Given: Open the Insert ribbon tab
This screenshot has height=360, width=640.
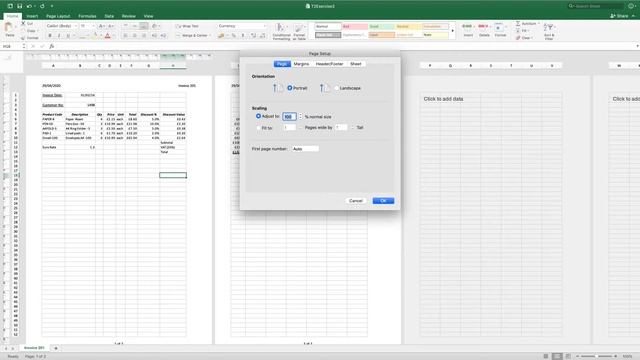Looking at the screenshot, I should coord(32,16).
